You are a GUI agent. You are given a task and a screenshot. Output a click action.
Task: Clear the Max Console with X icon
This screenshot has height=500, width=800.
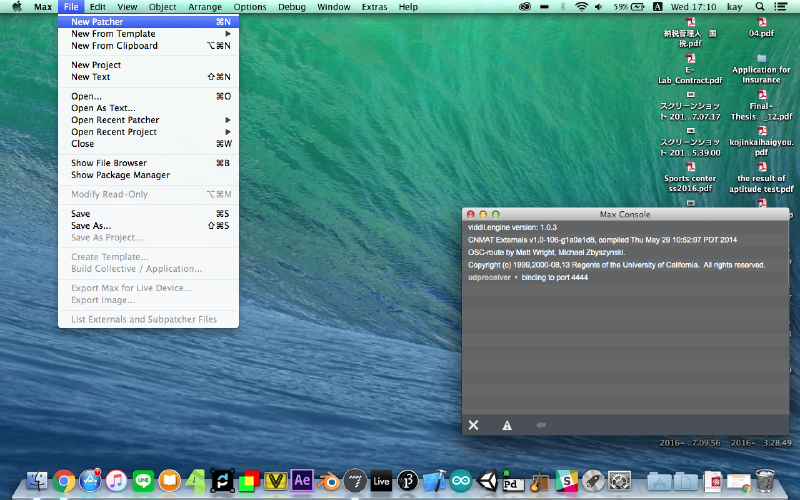pos(473,425)
